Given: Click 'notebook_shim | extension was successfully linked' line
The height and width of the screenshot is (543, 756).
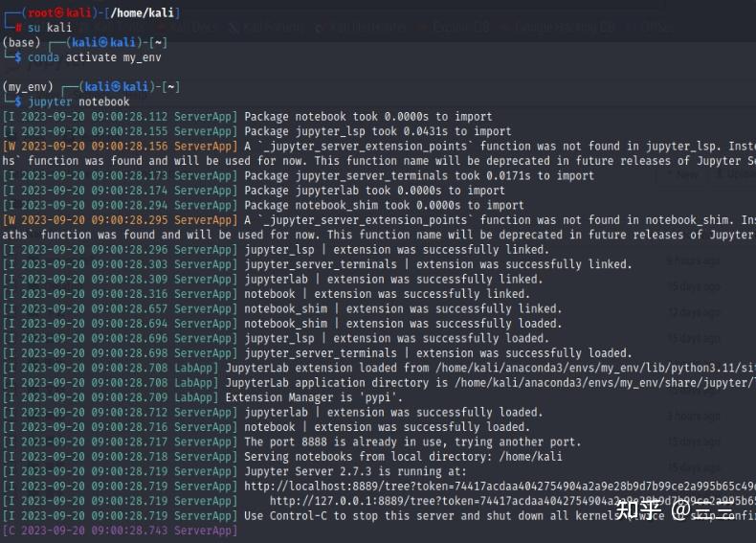Looking at the screenshot, I should 282,309.
